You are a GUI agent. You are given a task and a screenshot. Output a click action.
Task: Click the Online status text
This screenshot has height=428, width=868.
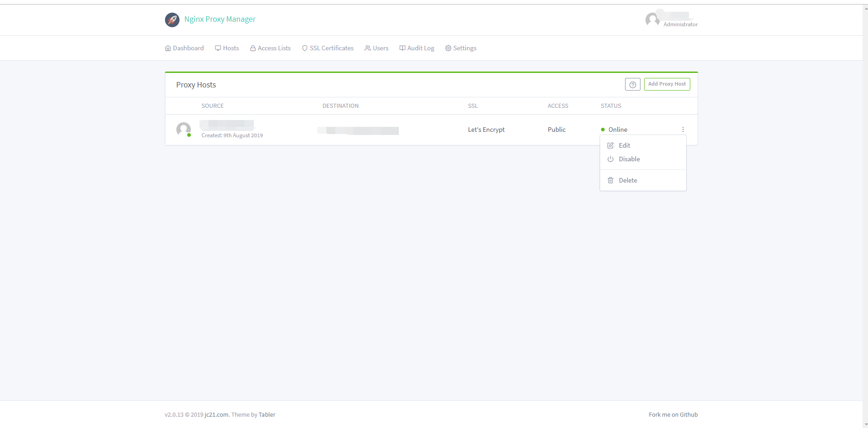pyautogui.click(x=618, y=130)
